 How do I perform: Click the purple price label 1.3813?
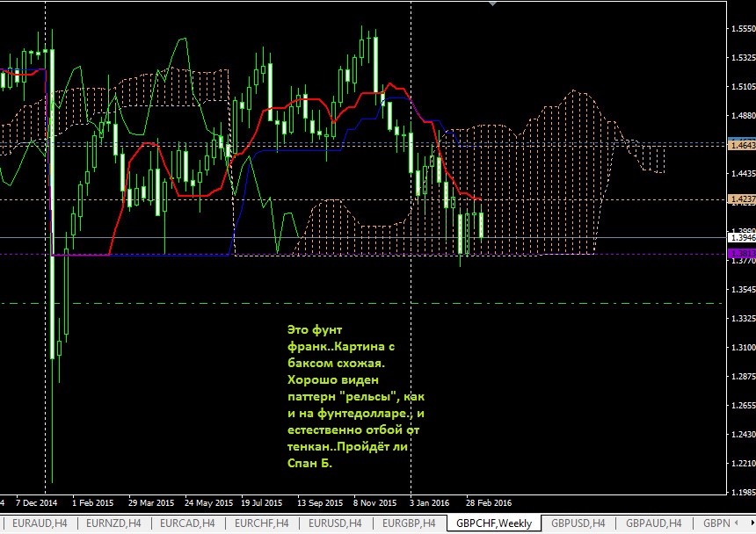coord(742,253)
